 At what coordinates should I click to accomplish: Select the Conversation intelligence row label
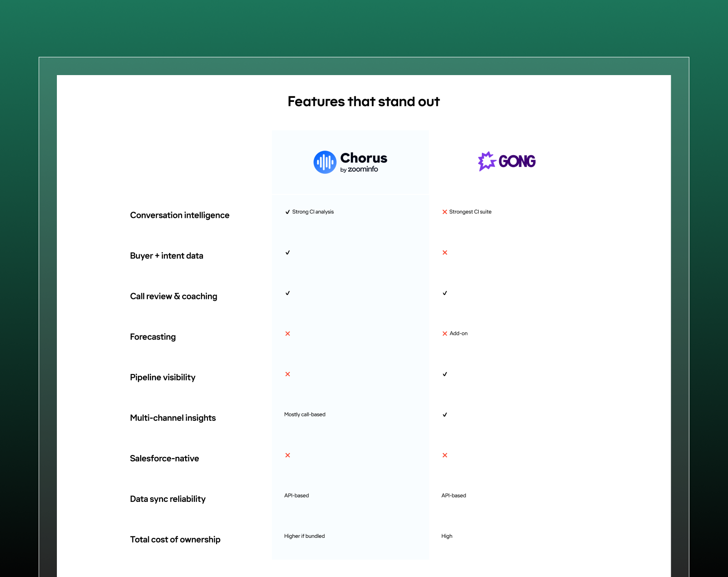coord(180,215)
